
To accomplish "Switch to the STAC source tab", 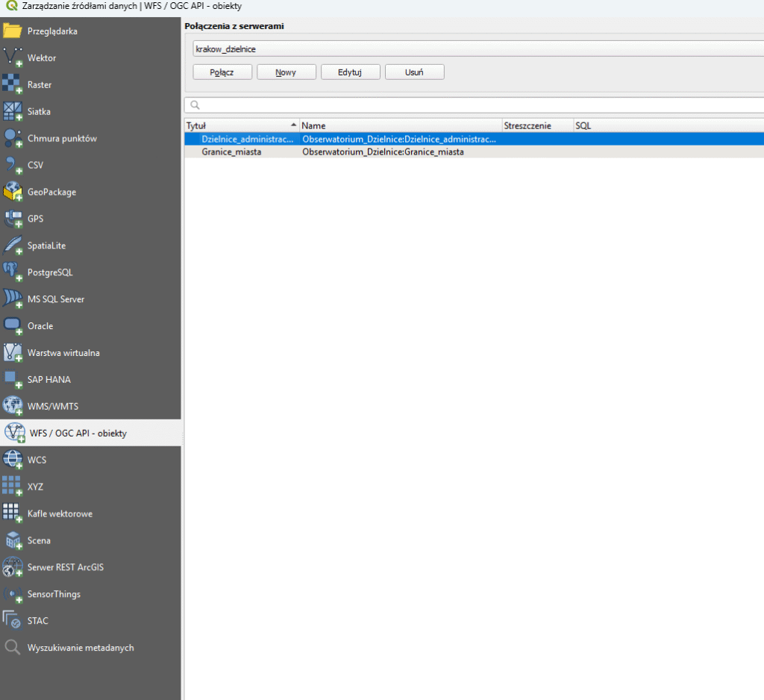I will click(x=37, y=621).
